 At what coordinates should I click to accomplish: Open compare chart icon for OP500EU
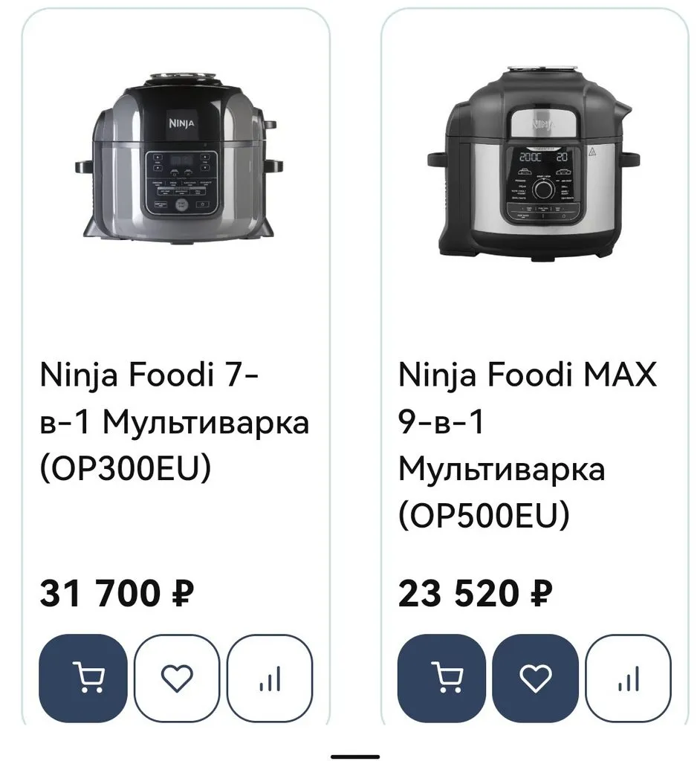pyautogui.click(x=629, y=677)
